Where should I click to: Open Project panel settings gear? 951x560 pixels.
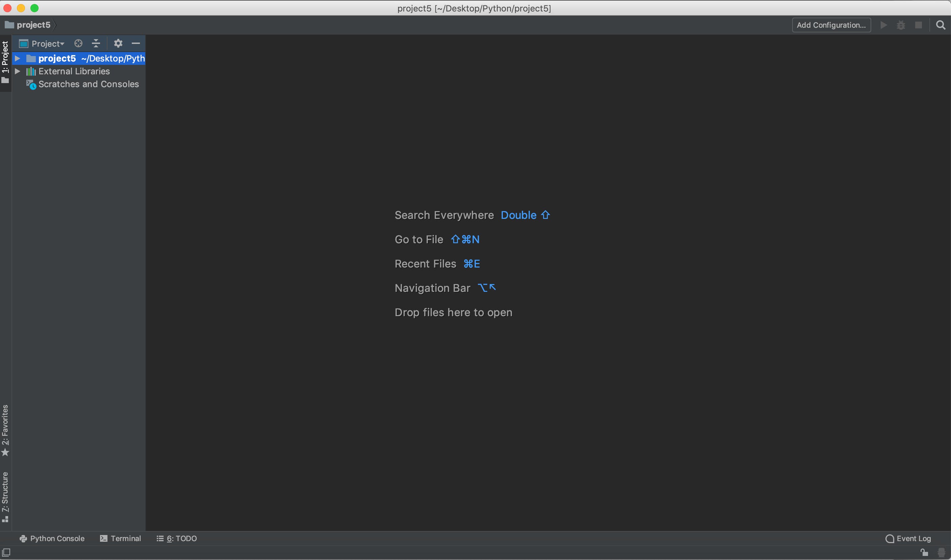(x=118, y=43)
